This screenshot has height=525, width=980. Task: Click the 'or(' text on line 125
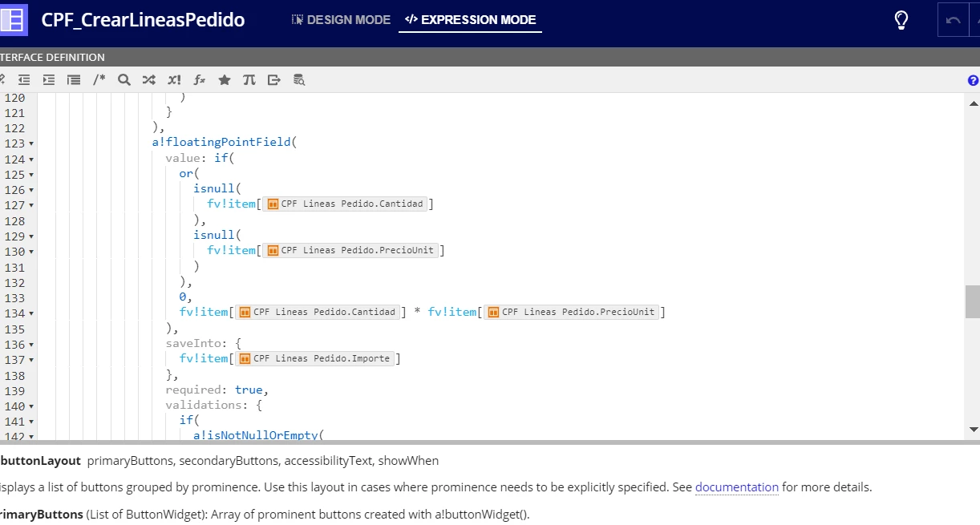point(189,173)
